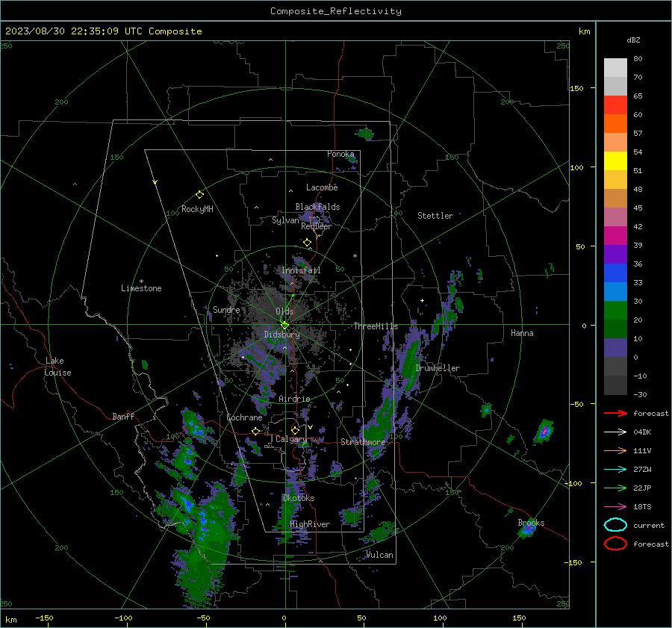The width and height of the screenshot is (672, 628).
Task: Click the Strathmore town label
Action: 363,442
